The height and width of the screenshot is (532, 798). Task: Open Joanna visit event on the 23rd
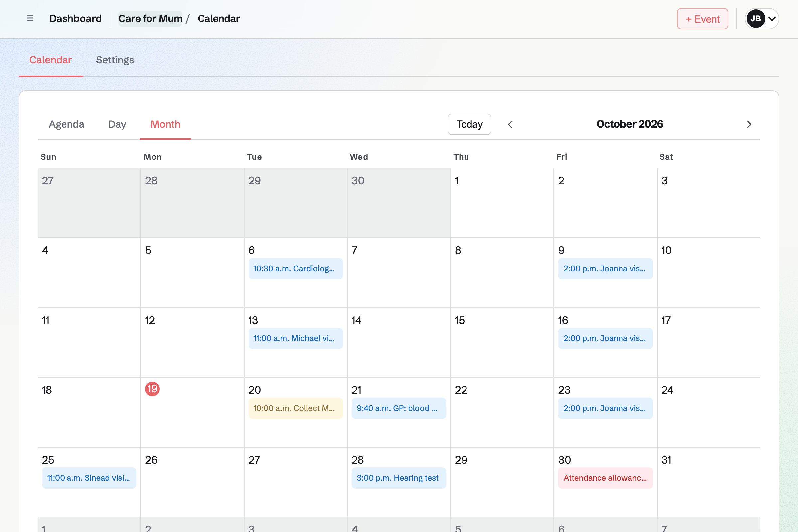(605, 408)
